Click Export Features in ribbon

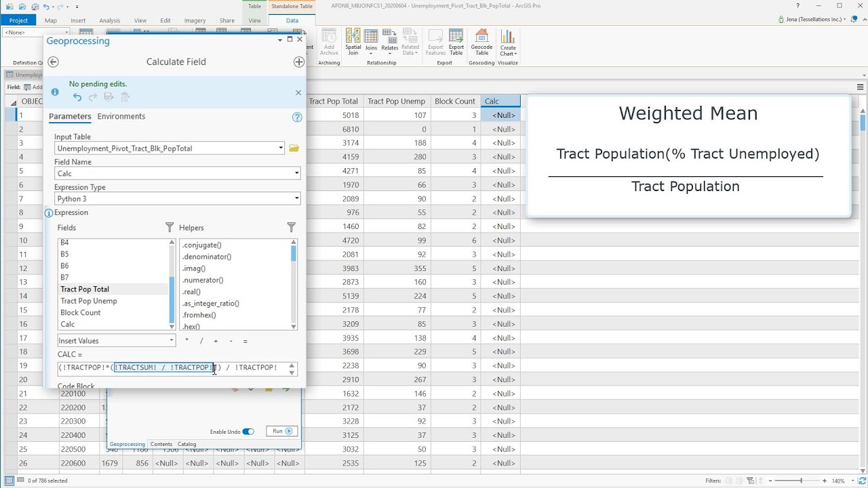(436, 42)
